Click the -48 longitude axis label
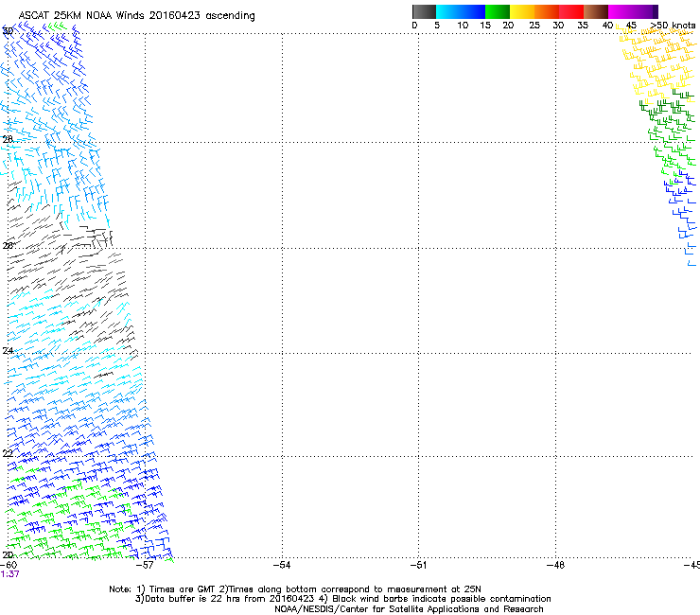This screenshot has width=700, height=615. click(x=555, y=565)
